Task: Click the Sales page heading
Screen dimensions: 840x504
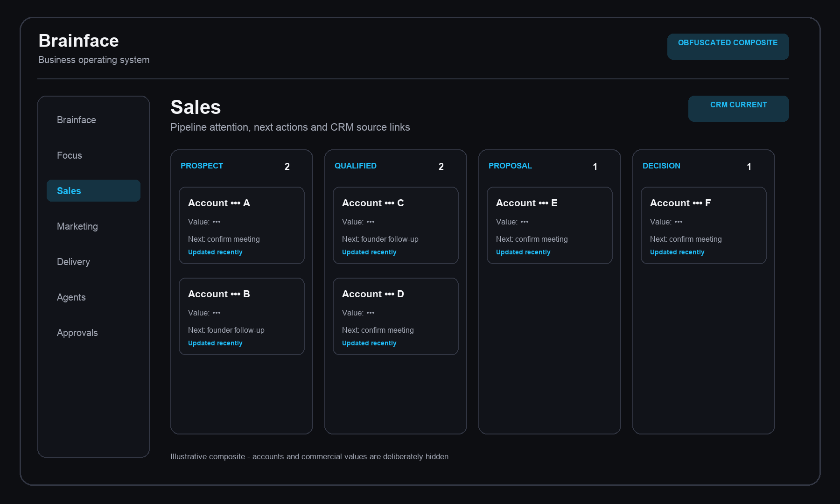Action: click(196, 107)
